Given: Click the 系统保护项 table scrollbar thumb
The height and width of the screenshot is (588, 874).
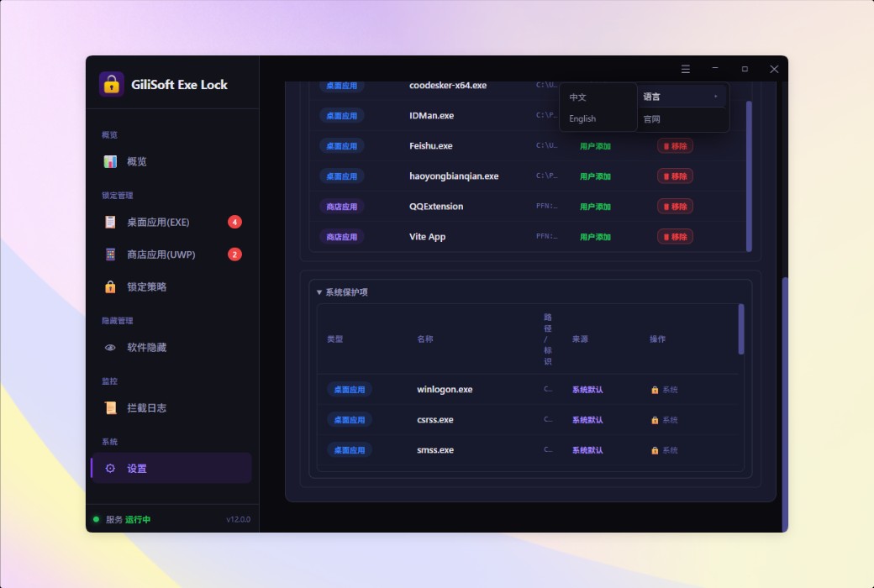Looking at the screenshot, I should click(740, 328).
